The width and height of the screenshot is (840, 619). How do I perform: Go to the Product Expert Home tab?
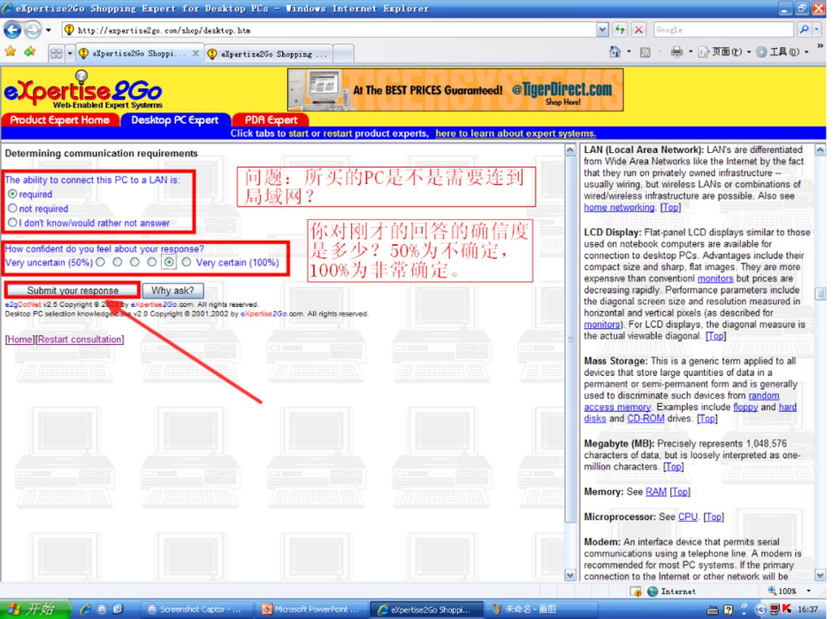click(x=59, y=120)
